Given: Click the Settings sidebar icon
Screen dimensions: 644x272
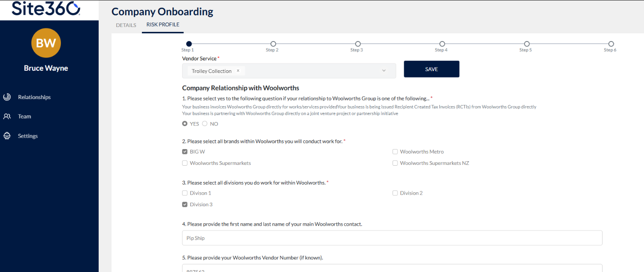Looking at the screenshot, I should click(7, 136).
